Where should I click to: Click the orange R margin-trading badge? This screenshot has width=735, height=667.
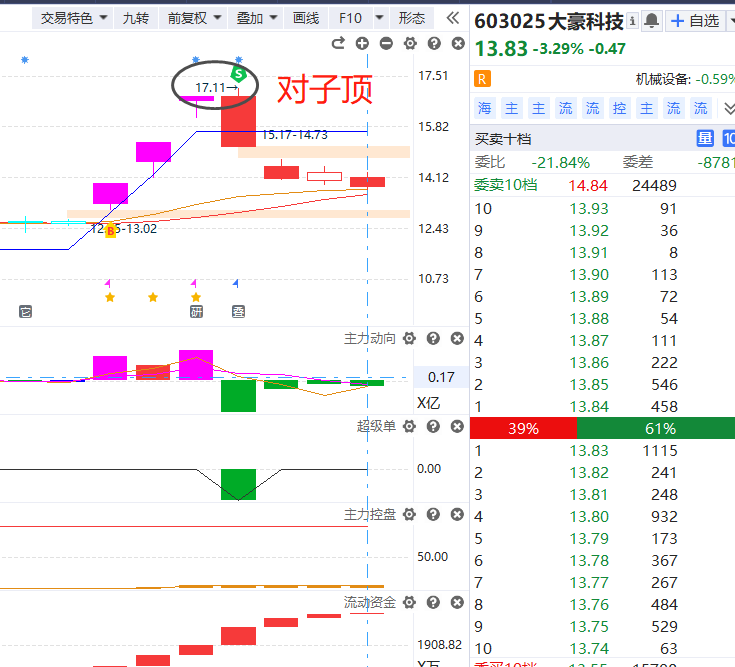(x=482, y=79)
